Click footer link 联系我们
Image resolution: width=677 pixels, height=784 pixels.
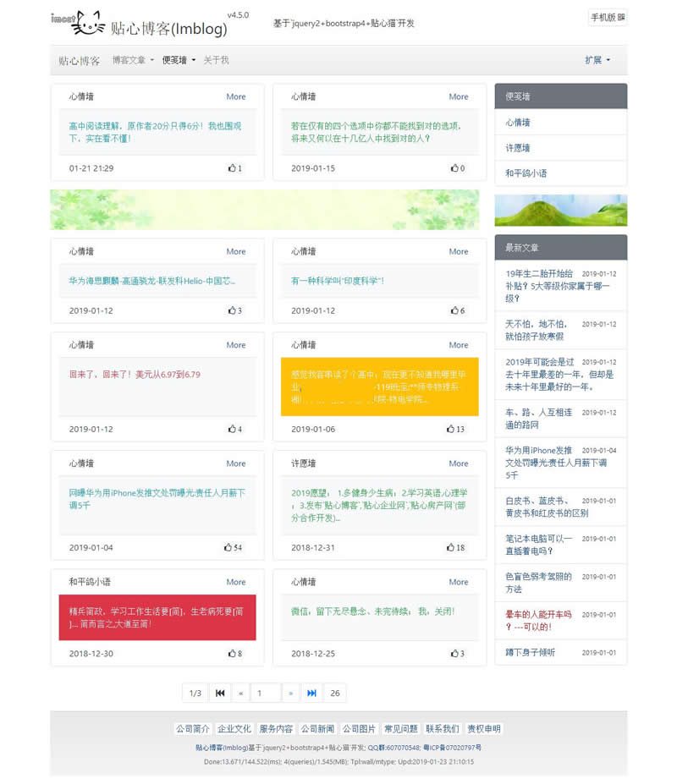point(443,729)
